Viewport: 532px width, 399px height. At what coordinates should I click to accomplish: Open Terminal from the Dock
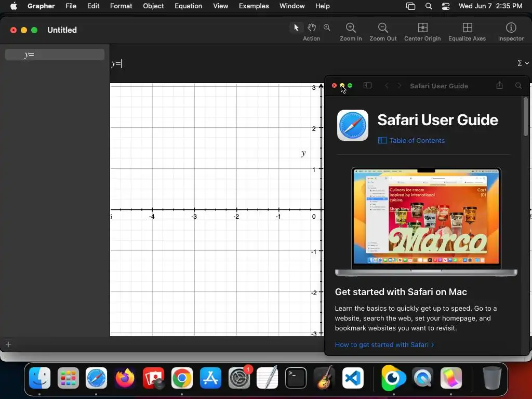pos(296,378)
